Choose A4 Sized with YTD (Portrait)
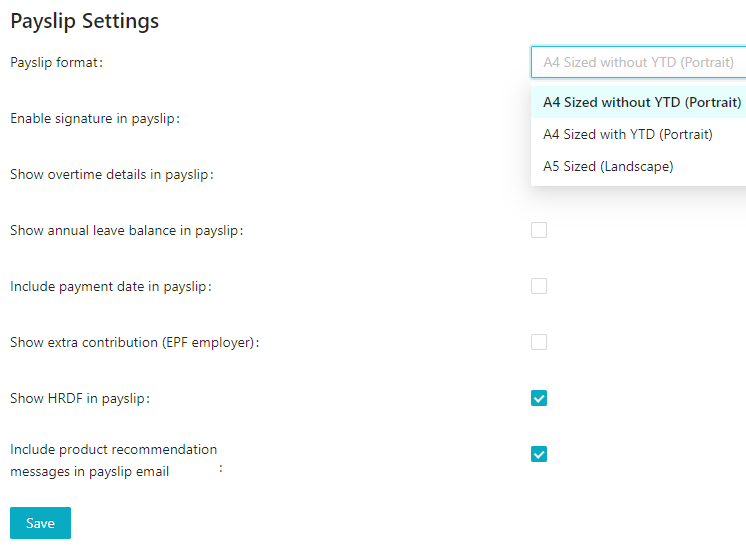The height and width of the screenshot is (553, 746). tap(628, 134)
